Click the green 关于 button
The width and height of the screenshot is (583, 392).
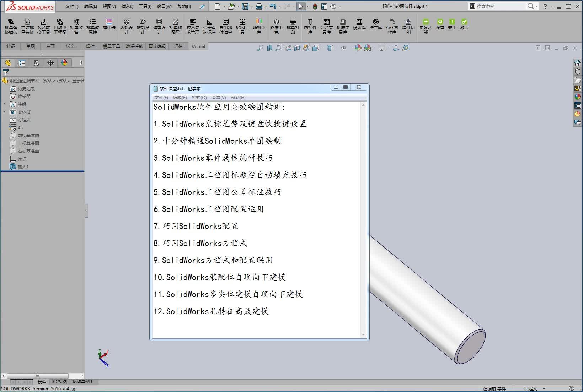[452, 24]
